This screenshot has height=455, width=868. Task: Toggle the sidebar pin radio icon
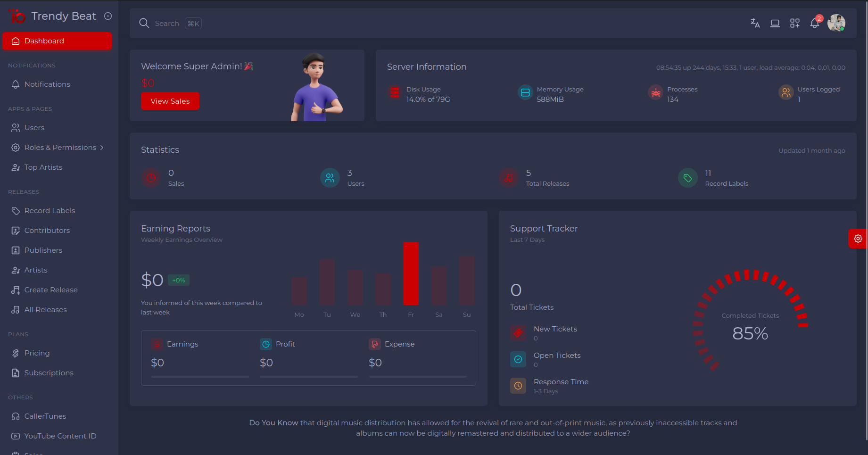point(108,16)
